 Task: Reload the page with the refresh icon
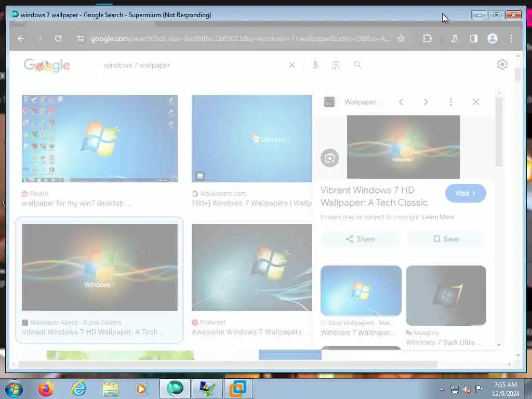[x=58, y=38]
